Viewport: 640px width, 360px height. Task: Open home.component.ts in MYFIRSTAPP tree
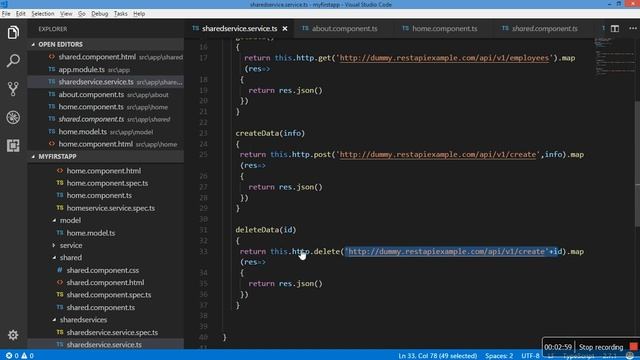coord(106,196)
